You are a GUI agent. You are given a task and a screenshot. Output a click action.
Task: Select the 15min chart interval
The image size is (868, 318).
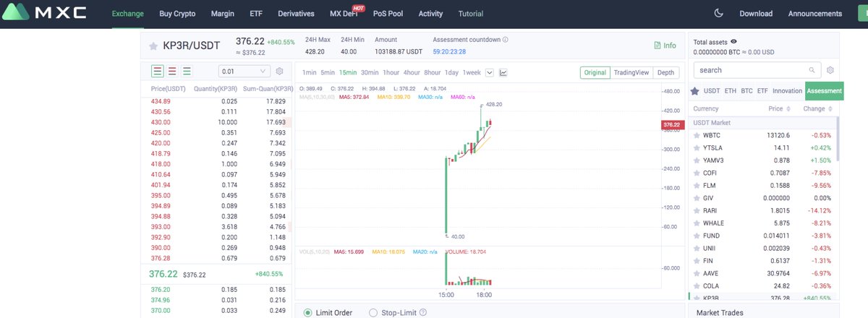tap(348, 72)
